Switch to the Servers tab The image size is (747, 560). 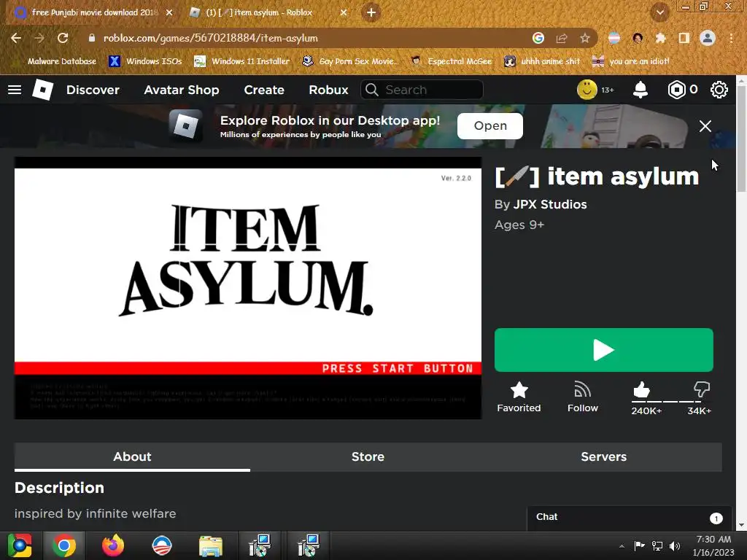coord(603,456)
